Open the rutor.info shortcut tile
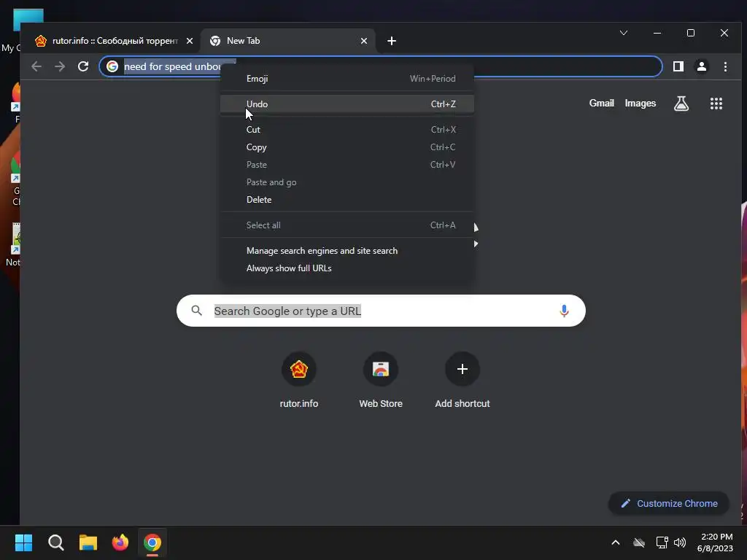 click(298, 380)
